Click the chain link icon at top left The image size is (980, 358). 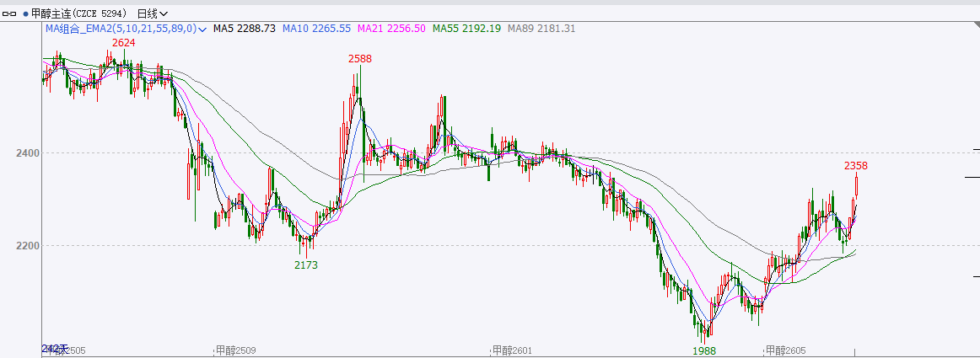pyautogui.click(x=11, y=13)
